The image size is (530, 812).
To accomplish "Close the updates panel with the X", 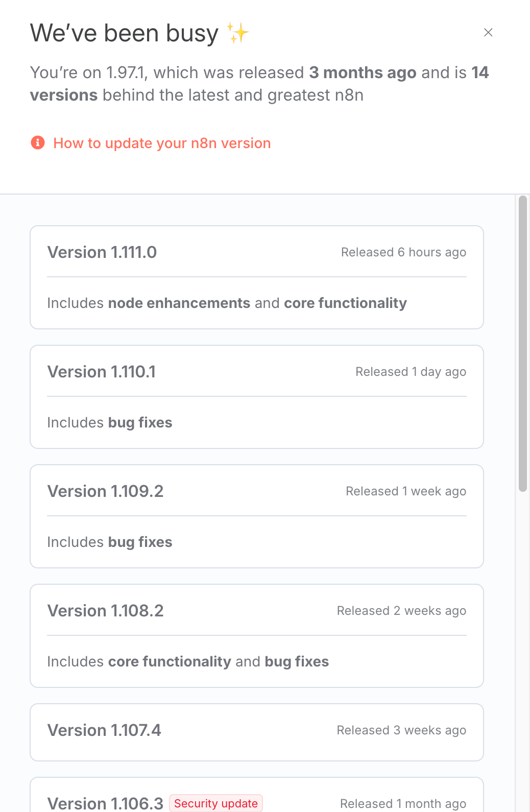I will 488,33.
